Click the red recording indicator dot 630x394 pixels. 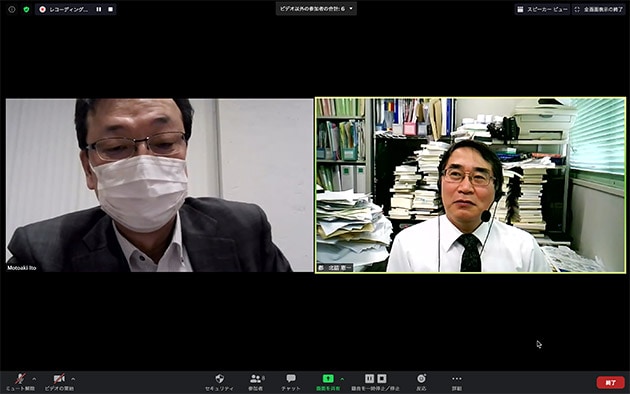pyautogui.click(x=43, y=9)
